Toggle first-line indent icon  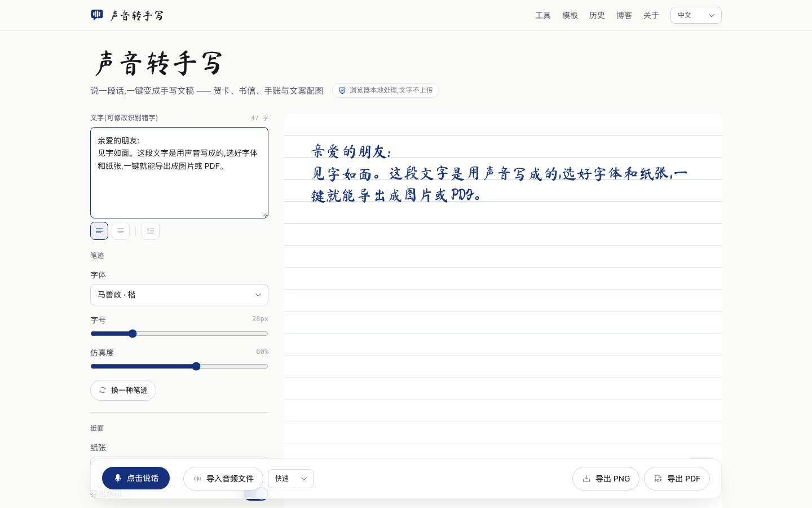click(x=151, y=231)
